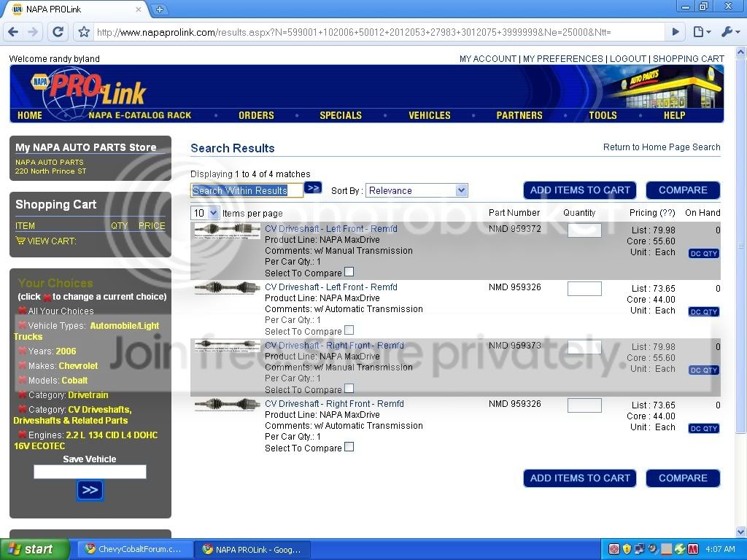The height and width of the screenshot is (560, 747).
Task: Click NMD 959372 driveshaft thumbnail
Action: [228, 231]
